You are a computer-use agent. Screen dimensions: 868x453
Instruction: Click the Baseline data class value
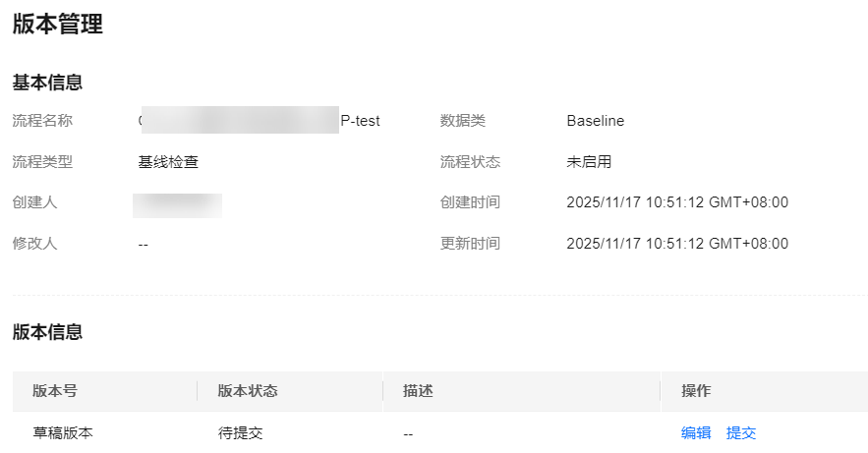point(595,121)
